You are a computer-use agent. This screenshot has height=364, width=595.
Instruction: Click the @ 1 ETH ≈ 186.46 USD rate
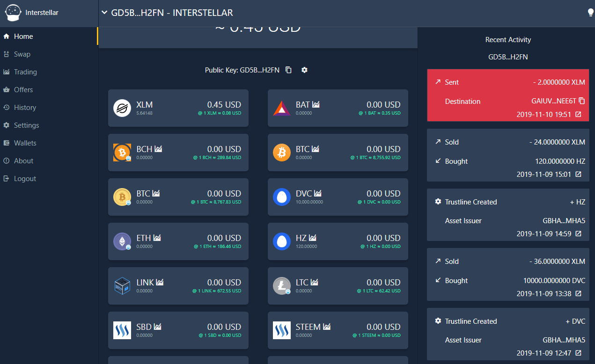[217, 247]
